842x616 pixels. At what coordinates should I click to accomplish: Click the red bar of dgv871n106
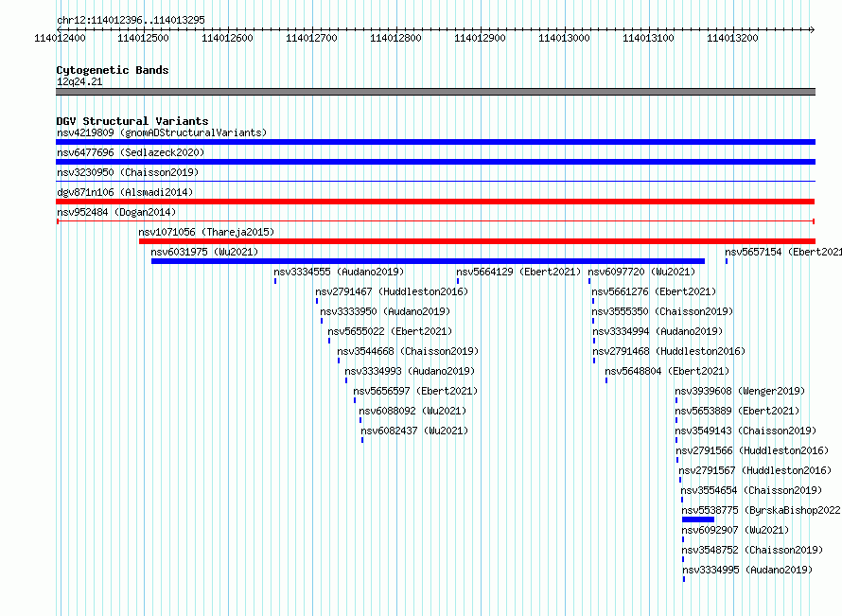[x=435, y=202]
